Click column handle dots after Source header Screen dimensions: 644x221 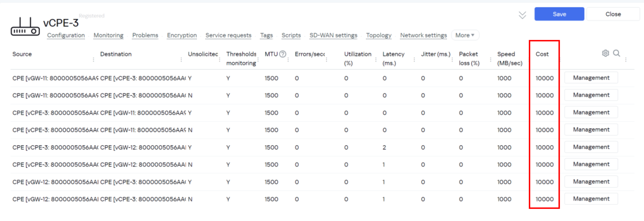coord(93,59)
